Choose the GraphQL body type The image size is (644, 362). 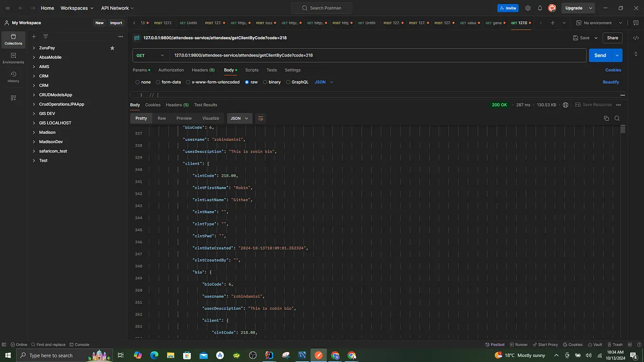(288, 81)
